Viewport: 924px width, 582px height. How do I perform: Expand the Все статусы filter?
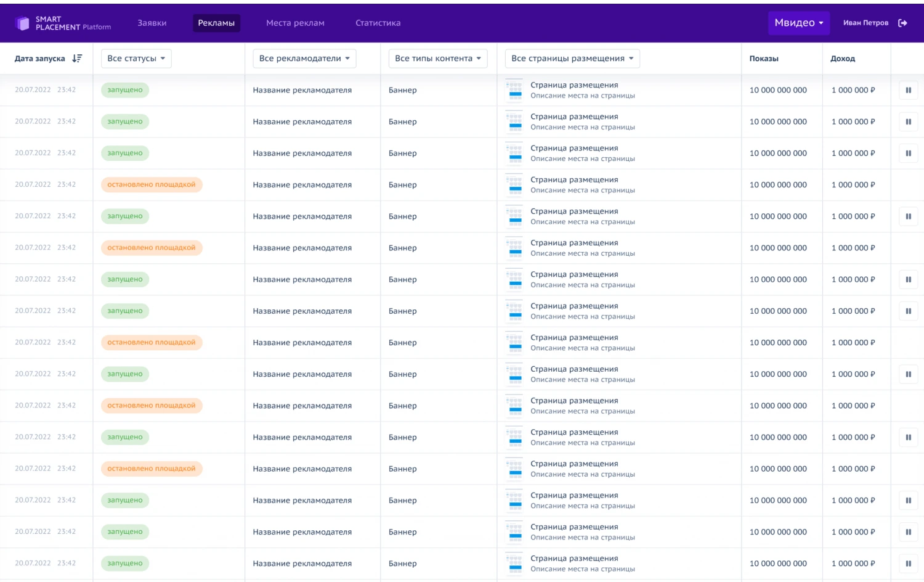point(136,59)
